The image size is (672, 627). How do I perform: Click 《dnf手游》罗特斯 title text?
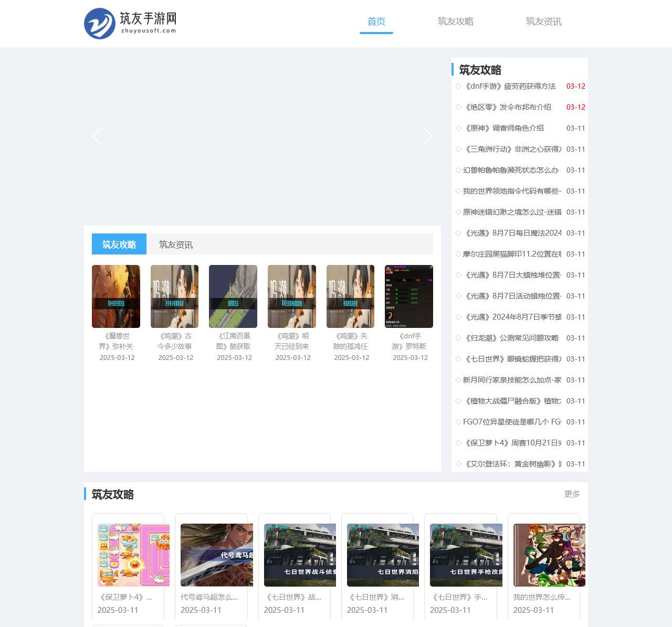point(409,341)
